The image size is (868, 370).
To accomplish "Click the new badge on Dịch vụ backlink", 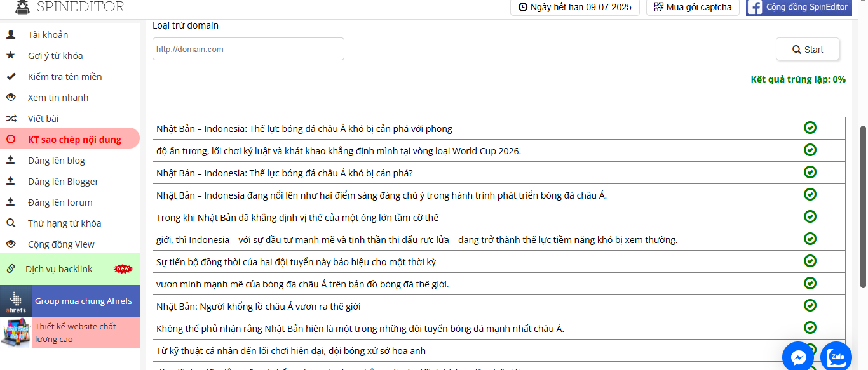I will 123,269.
